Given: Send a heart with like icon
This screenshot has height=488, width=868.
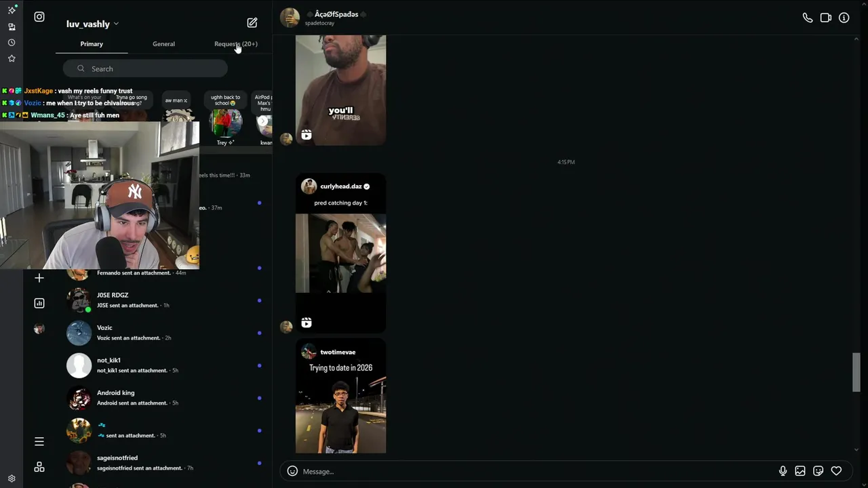Looking at the screenshot, I should tap(836, 471).
